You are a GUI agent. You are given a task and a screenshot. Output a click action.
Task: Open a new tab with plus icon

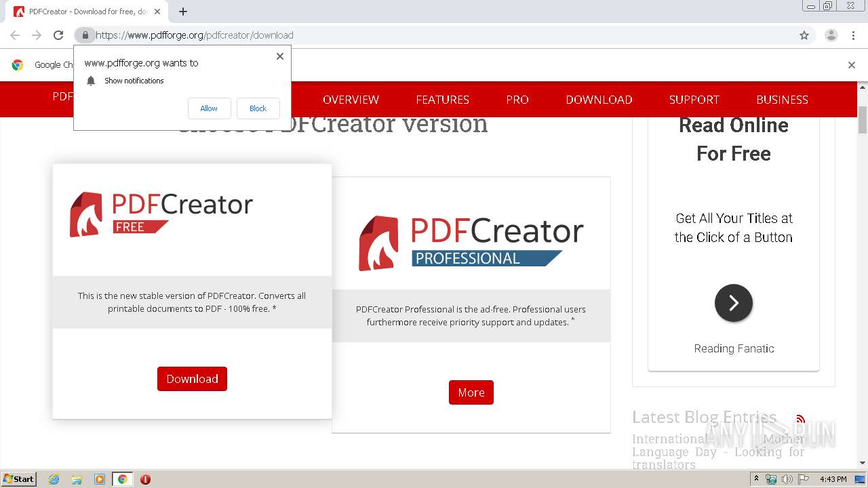click(183, 12)
